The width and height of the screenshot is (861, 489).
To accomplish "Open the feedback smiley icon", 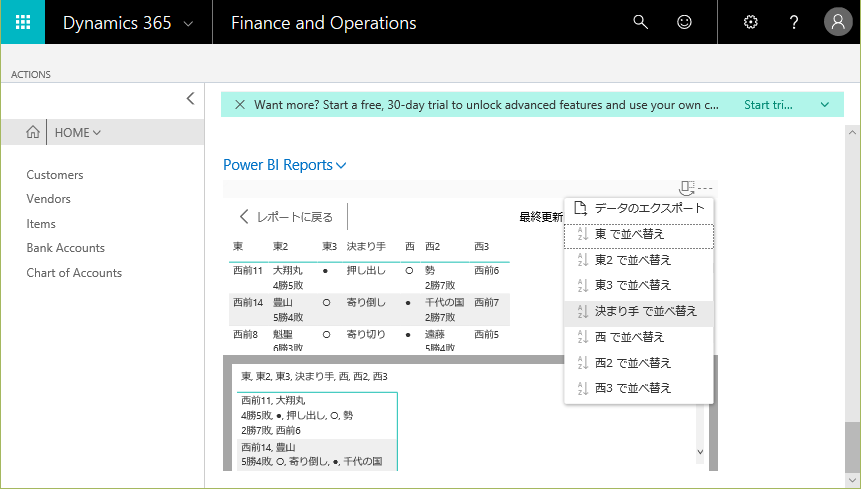I will (x=684, y=23).
